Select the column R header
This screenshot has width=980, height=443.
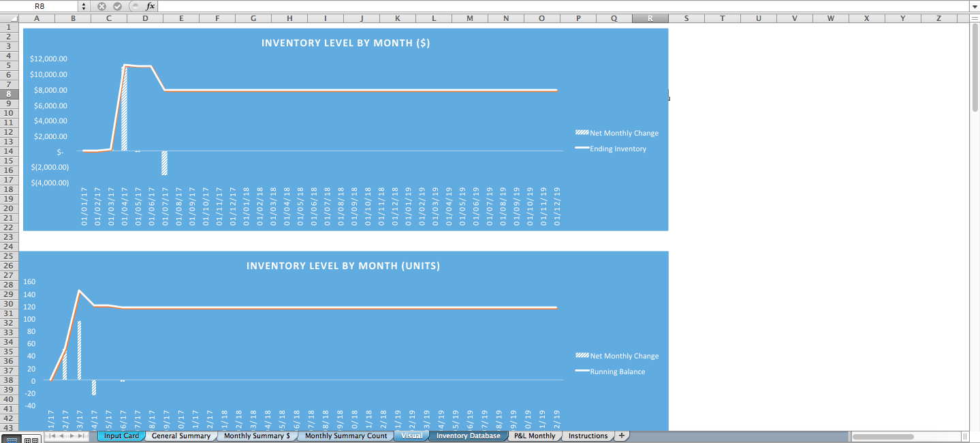coord(650,18)
